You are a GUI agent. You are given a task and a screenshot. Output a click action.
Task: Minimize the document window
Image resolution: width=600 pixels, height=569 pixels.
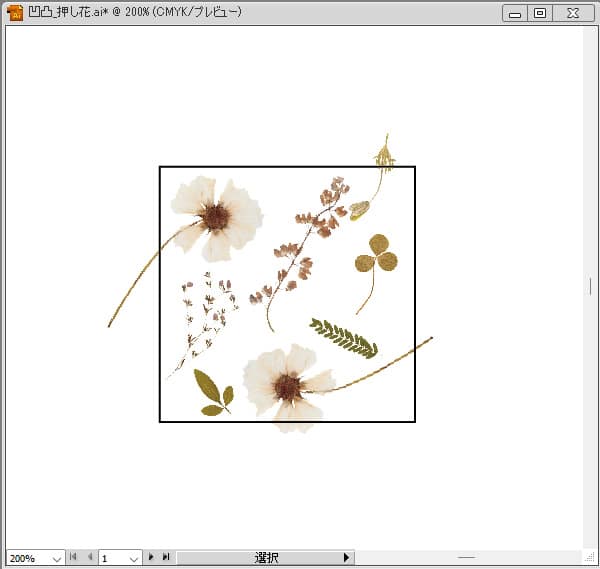tap(515, 13)
